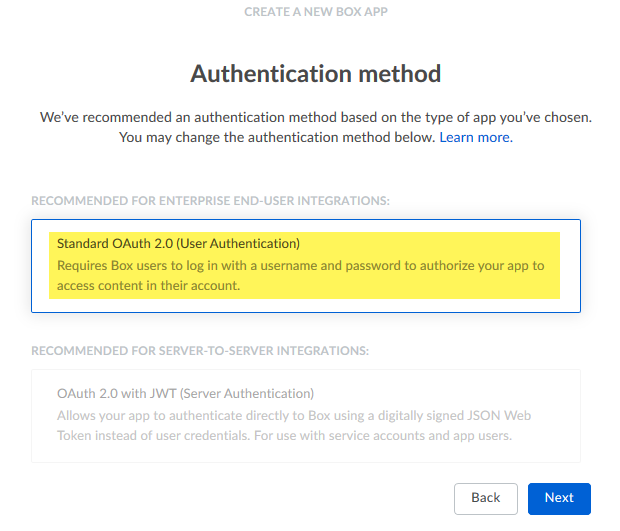Image resolution: width=620 pixels, height=531 pixels.
Task: Click the Enterprise End-User Integrations section label
Action: pyautogui.click(x=210, y=201)
